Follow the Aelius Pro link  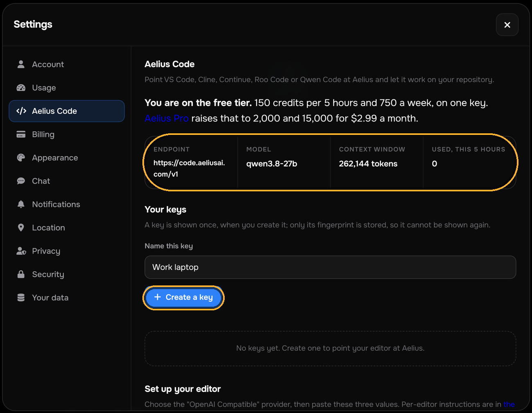tap(167, 118)
